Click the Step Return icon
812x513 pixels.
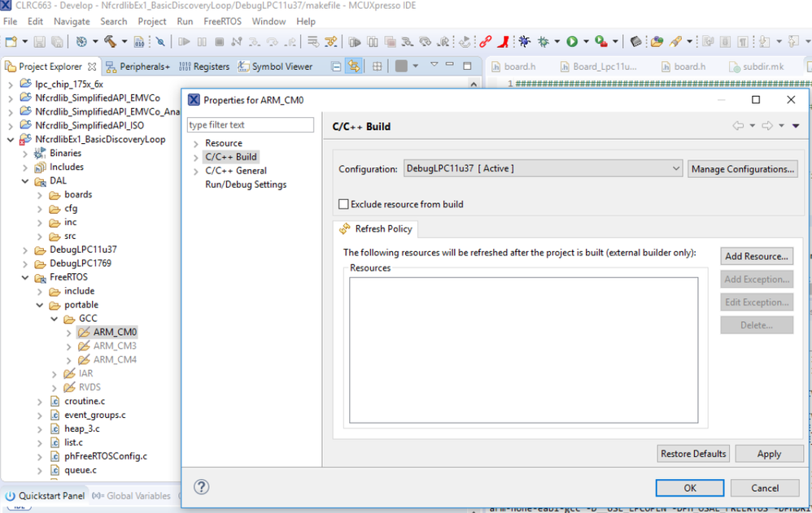(290, 42)
